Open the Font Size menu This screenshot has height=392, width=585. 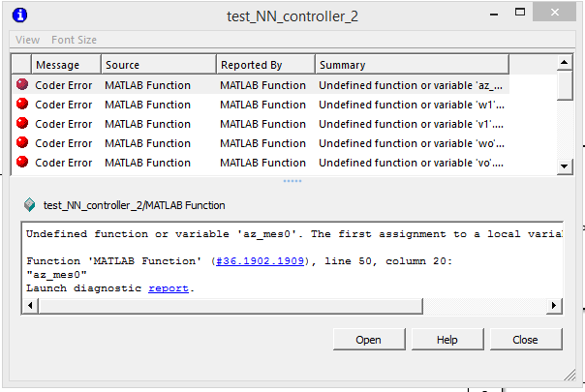pos(74,40)
